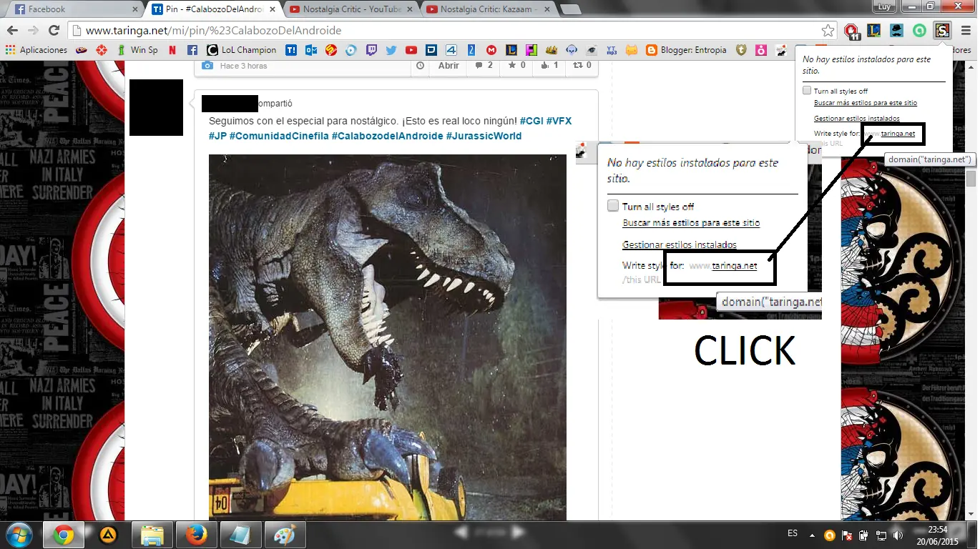
Task: Open the red M bookmark icon
Action: pos(491,50)
